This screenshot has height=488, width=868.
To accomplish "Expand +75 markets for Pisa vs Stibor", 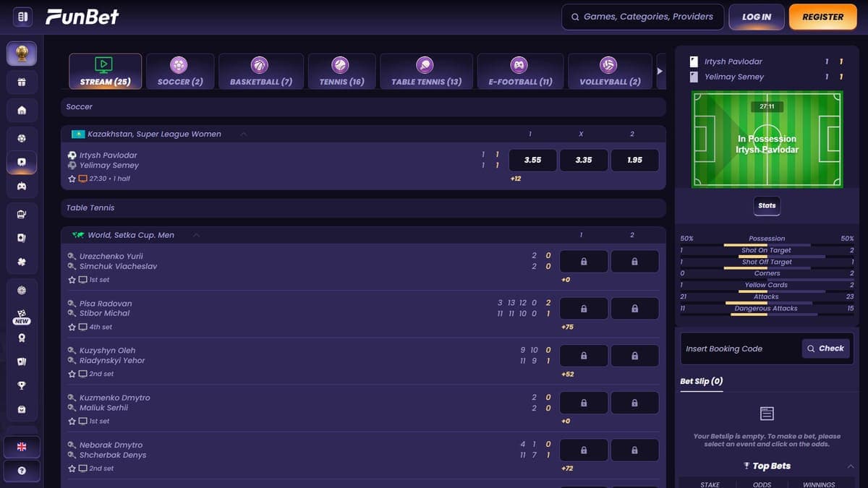I will (x=567, y=327).
